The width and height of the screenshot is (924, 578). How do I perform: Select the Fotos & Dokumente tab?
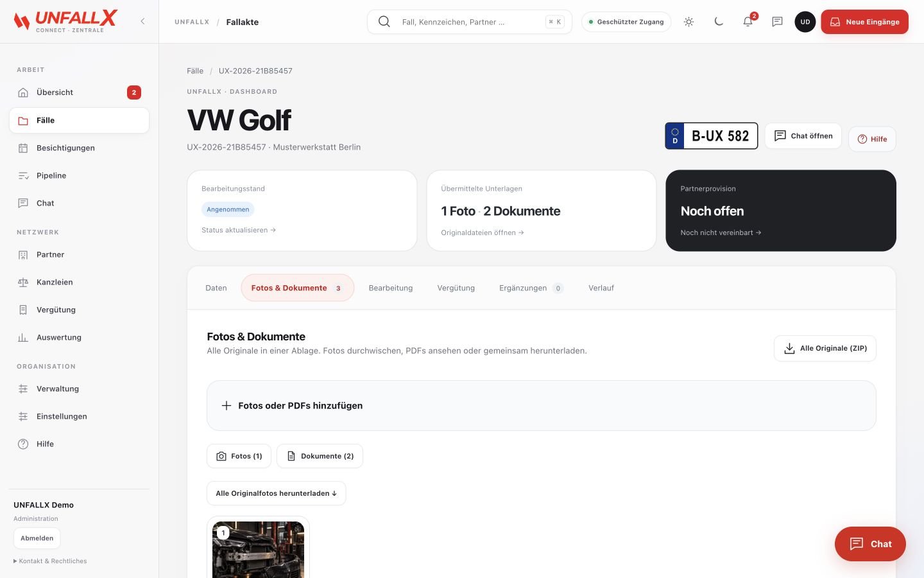pyautogui.click(x=298, y=288)
